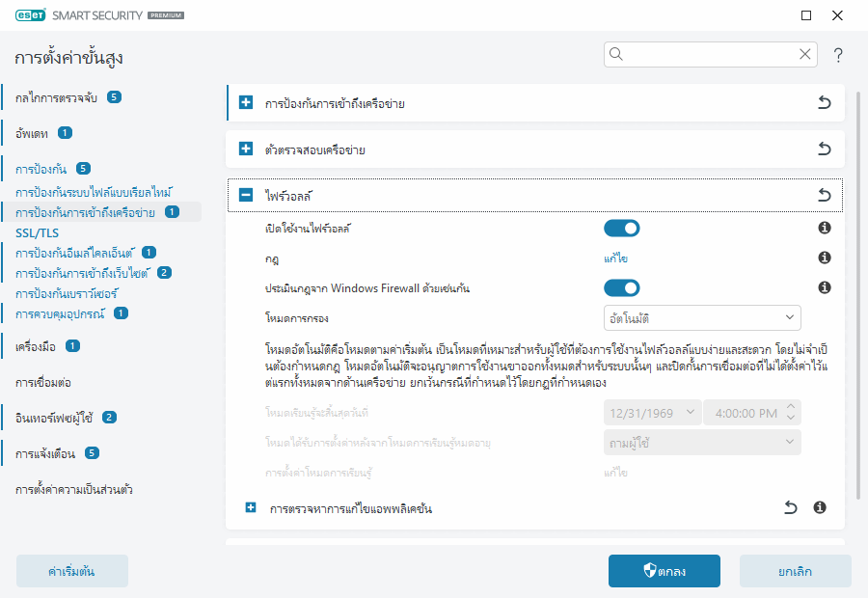The width and height of the screenshot is (868, 598).
Task: Confirm settings with the ตกลง button
Action: pos(664,570)
